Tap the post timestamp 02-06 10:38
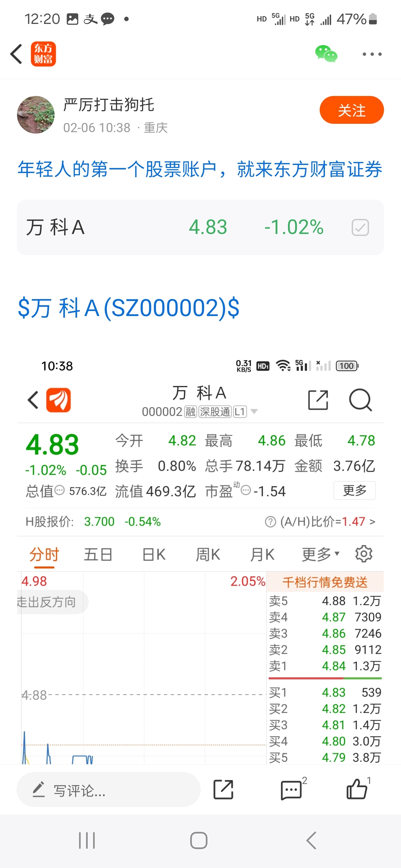 tap(97, 128)
